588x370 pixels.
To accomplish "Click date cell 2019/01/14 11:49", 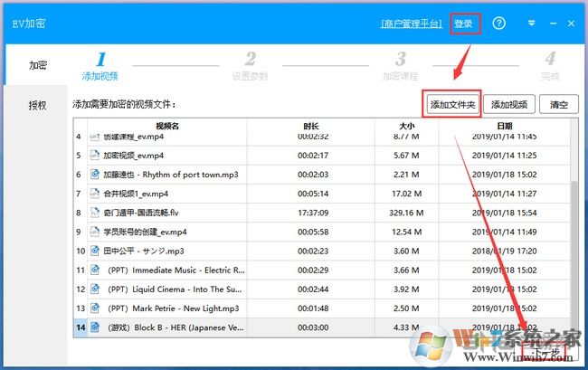I will coord(505,232).
